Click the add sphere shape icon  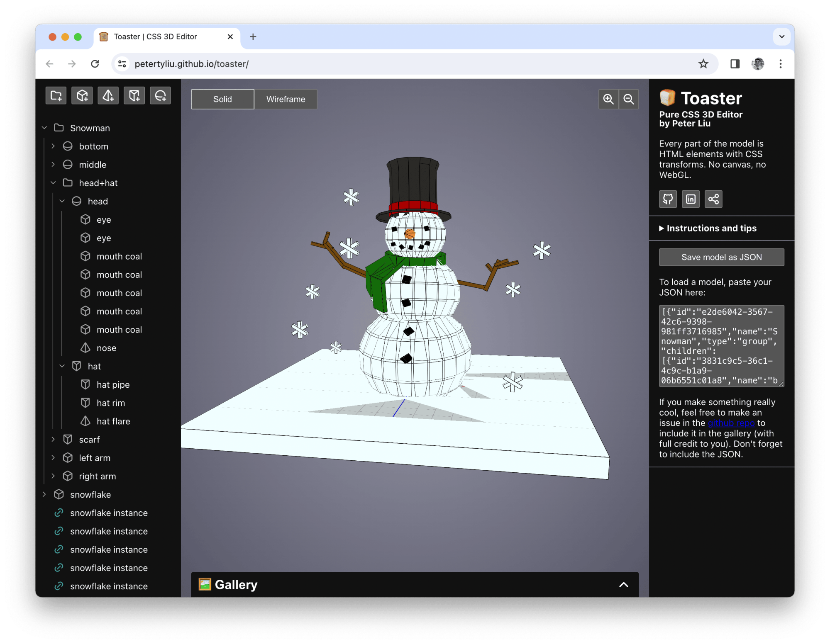tap(161, 96)
